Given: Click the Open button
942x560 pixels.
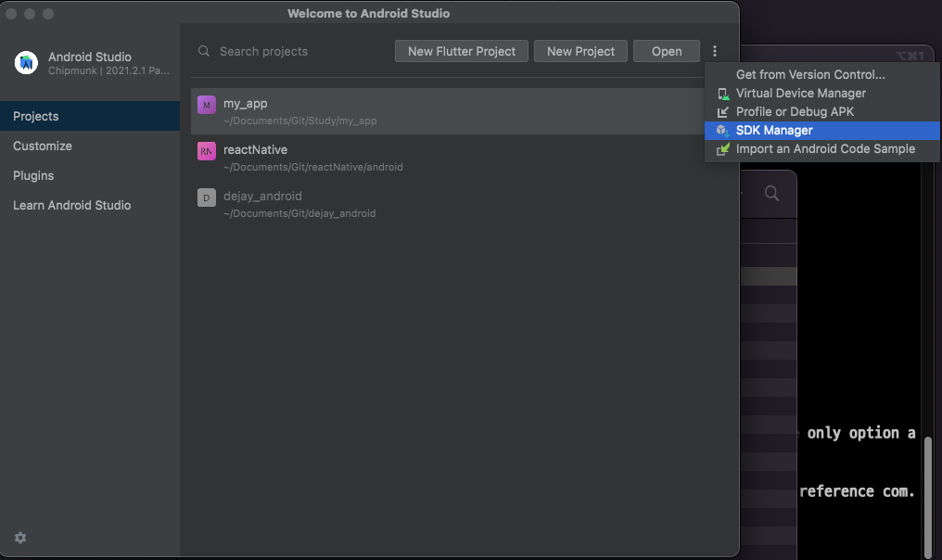Looking at the screenshot, I should point(667,51).
